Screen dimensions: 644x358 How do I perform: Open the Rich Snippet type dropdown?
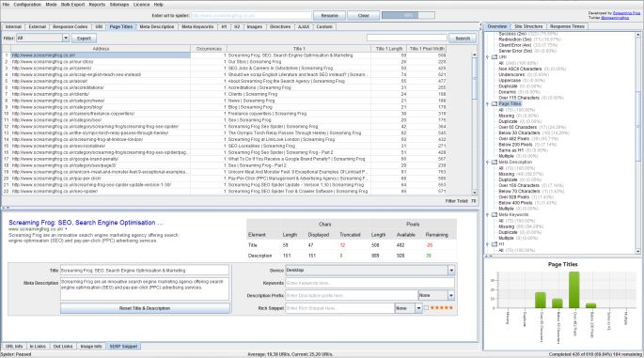point(408,308)
